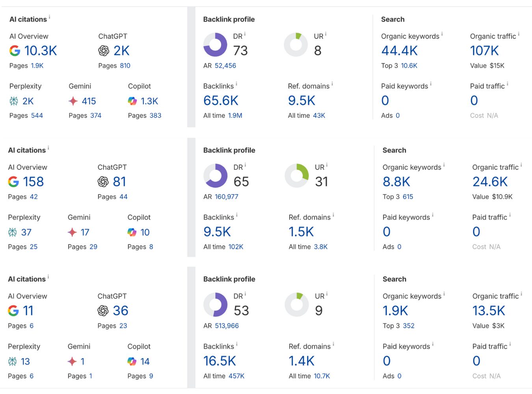Click the Perplexity icon beside 2K
532x394 pixels.
[14, 101]
